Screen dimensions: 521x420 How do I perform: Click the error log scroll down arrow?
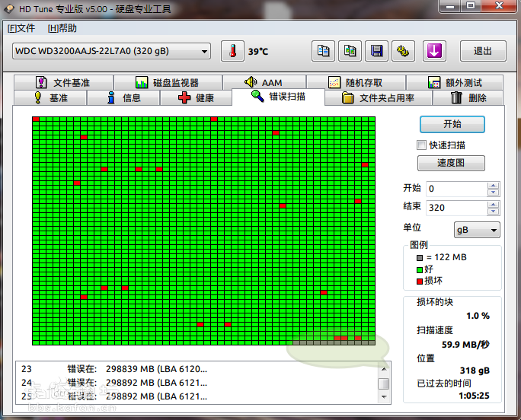pyautogui.click(x=384, y=396)
